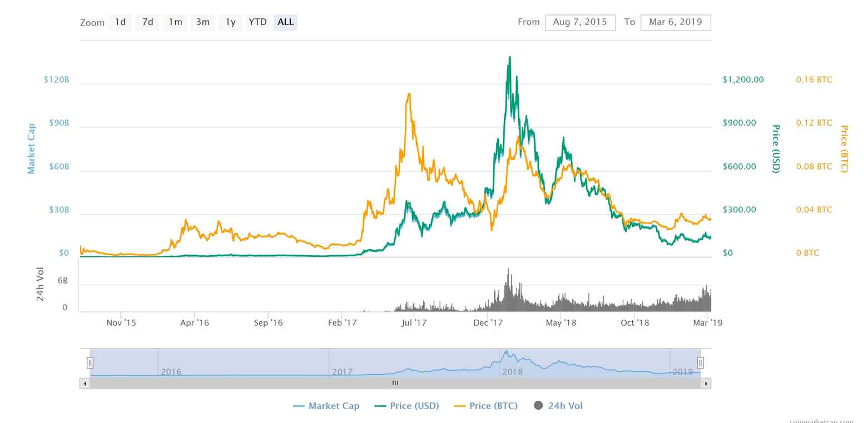The width and height of the screenshot is (868, 423).
Task: Click the 0.16 BTC axis label
Action: pos(814,79)
